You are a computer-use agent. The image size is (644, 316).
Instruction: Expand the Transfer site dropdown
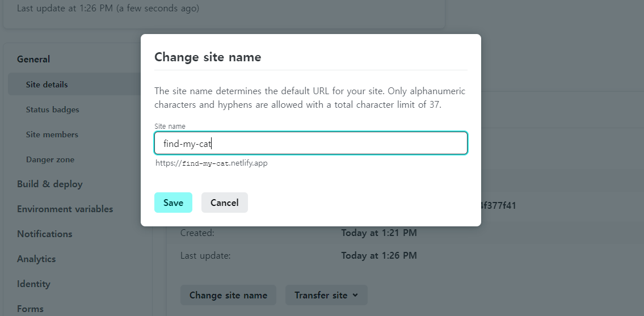[x=326, y=295]
